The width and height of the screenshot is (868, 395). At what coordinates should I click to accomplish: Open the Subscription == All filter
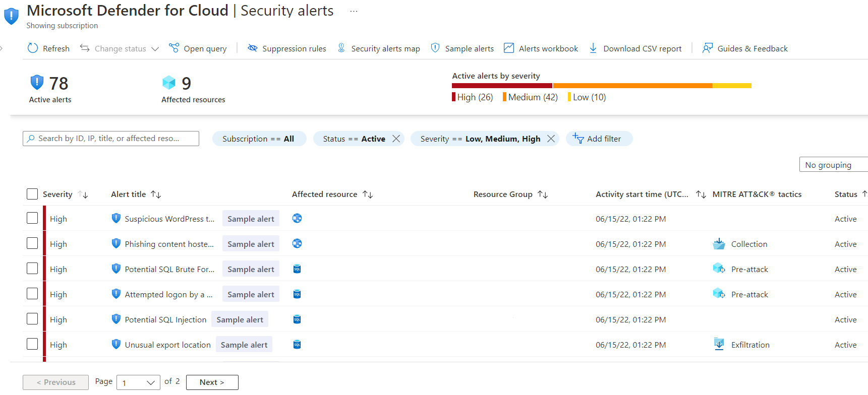[x=259, y=139]
